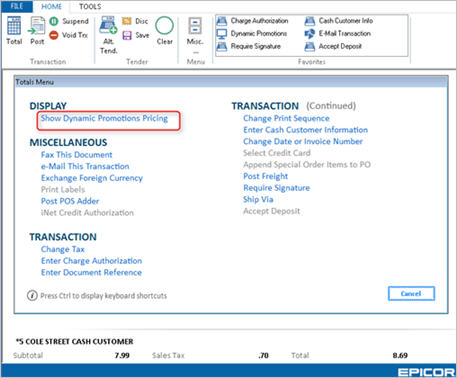Click the Post document icon
The width and height of the screenshot is (457, 378).
coord(37,26)
